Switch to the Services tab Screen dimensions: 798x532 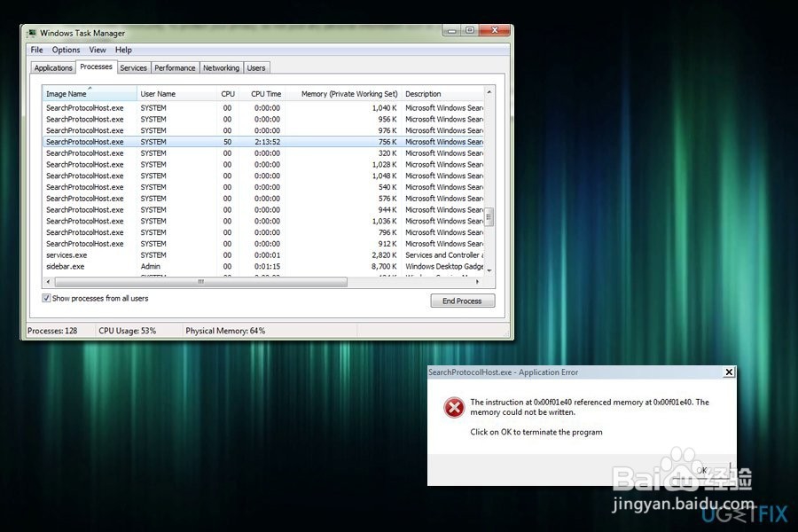point(133,68)
